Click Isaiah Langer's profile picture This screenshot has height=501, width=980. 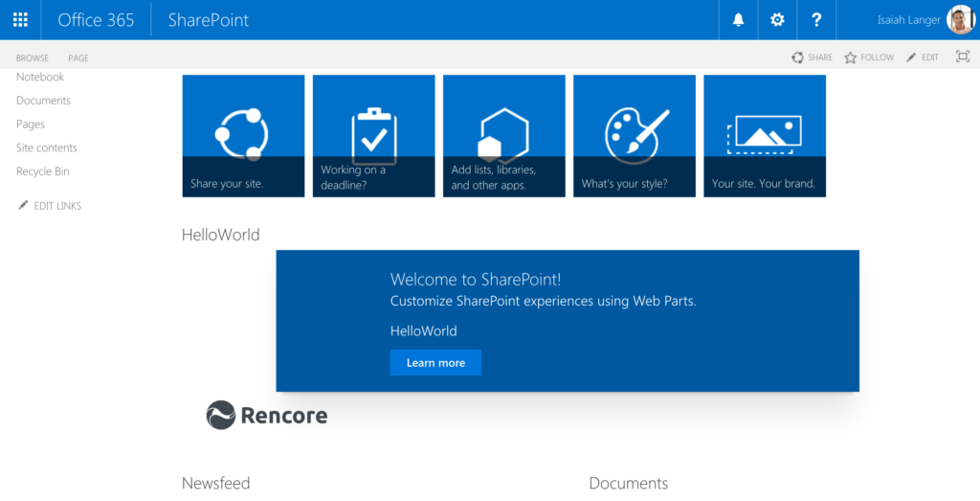pos(960,20)
